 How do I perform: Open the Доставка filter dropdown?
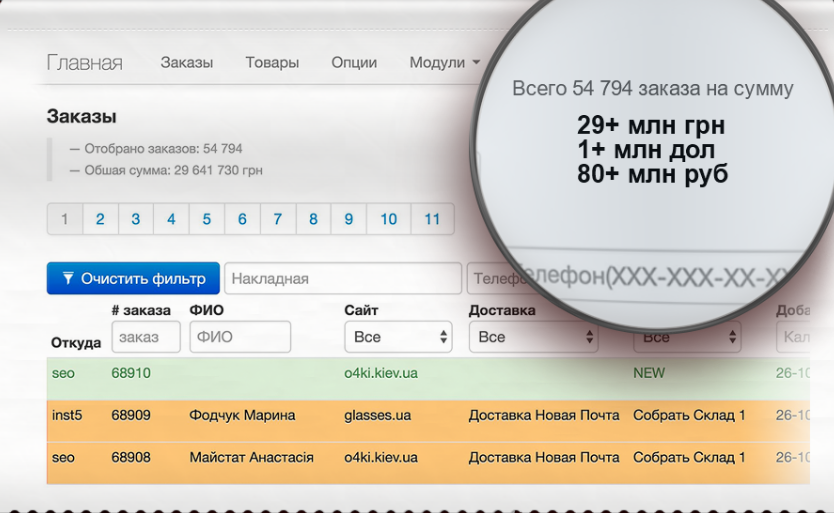point(533,337)
